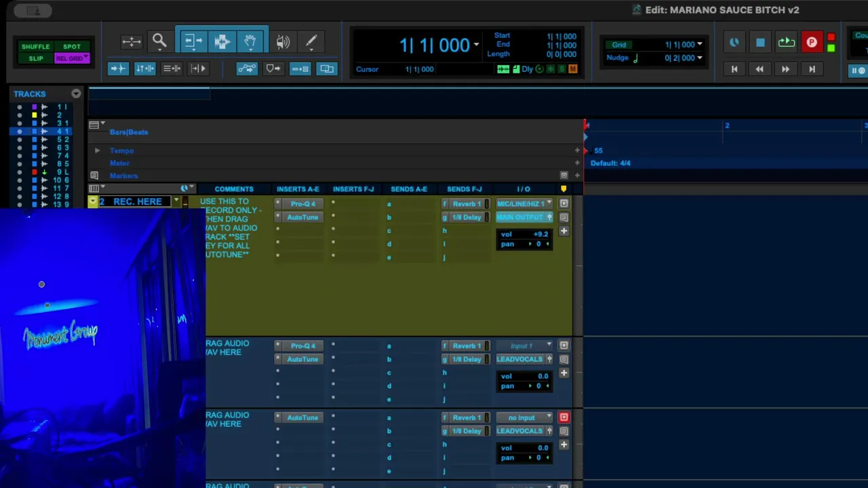Toggle Layered Editing icon

300,68
